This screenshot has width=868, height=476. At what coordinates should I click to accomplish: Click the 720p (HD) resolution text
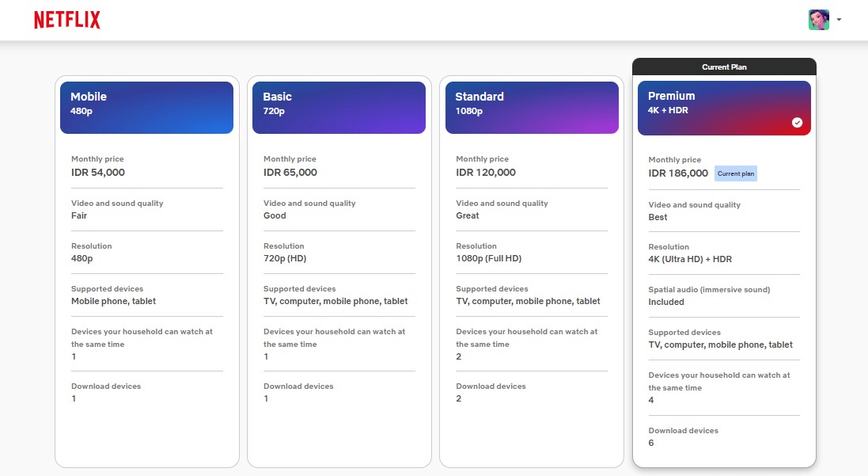click(x=286, y=258)
